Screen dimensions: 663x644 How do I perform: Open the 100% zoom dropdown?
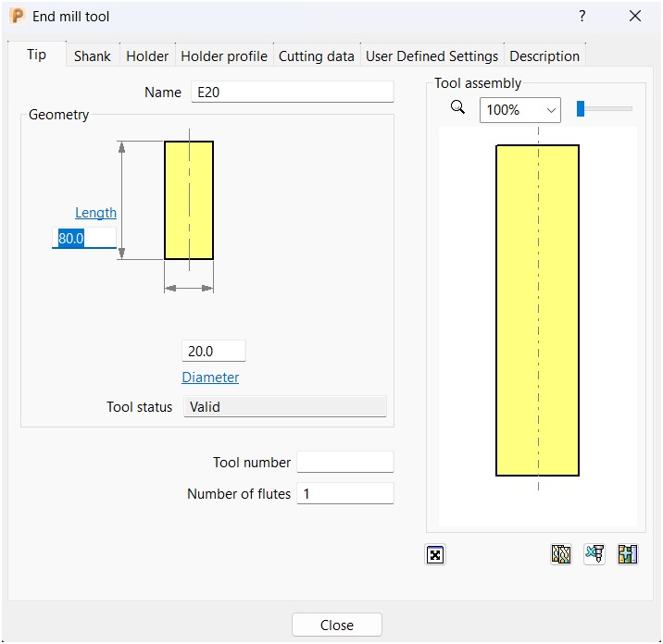(x=520, y=110)
